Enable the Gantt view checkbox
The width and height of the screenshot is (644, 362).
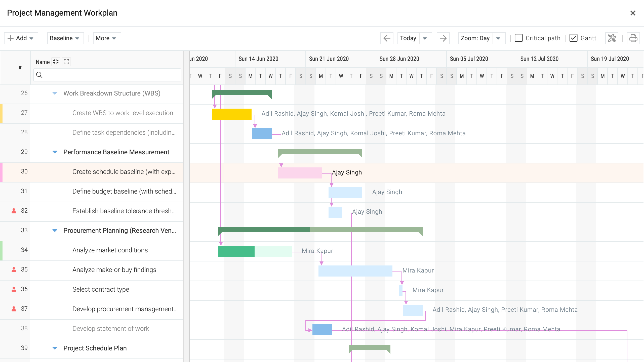(573, 38)
